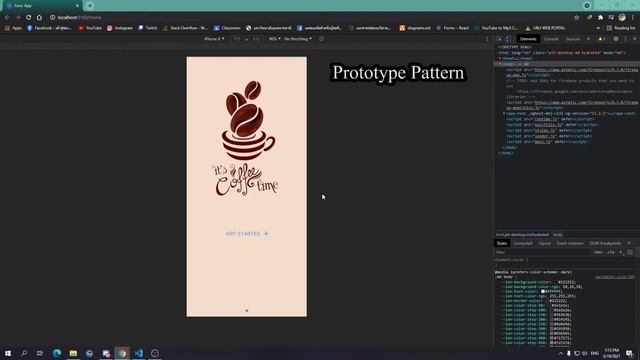Open the Classroom bookmark

click(227, 28)
